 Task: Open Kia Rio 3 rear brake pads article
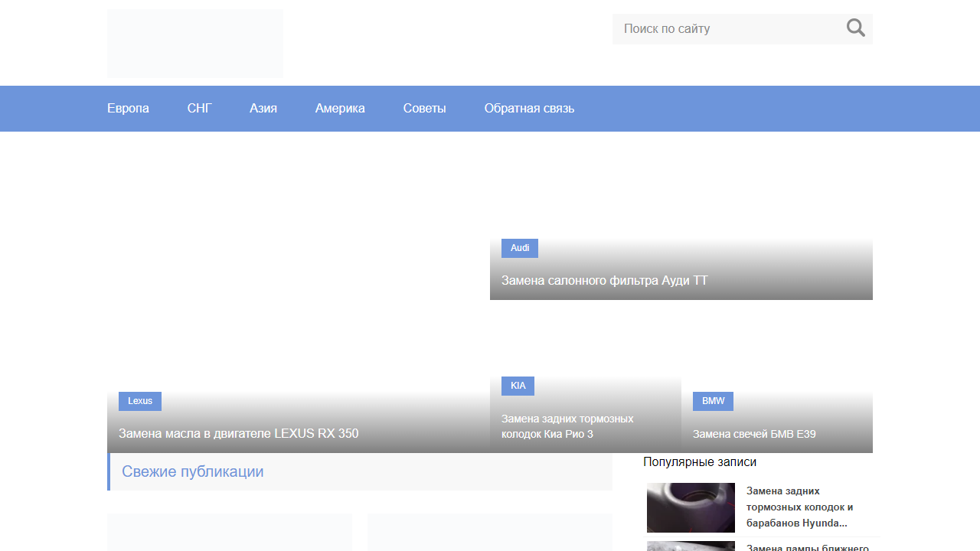click(567, 426)
